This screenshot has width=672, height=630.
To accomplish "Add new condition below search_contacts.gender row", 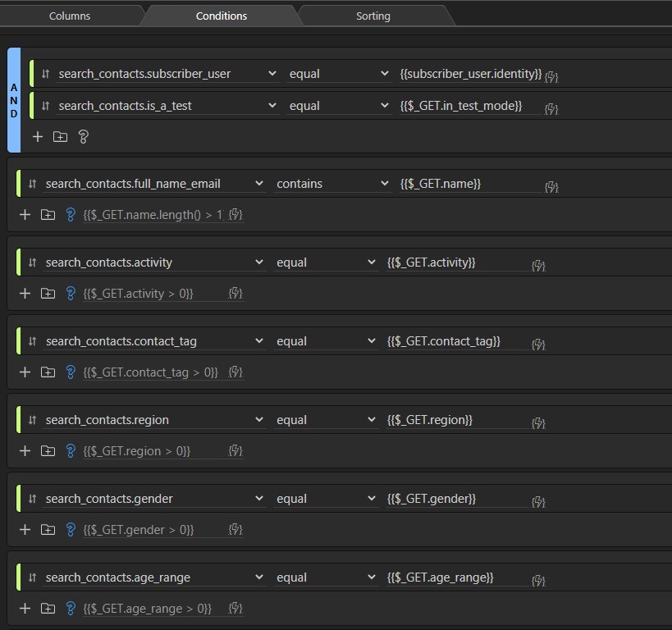I will 25,529.
